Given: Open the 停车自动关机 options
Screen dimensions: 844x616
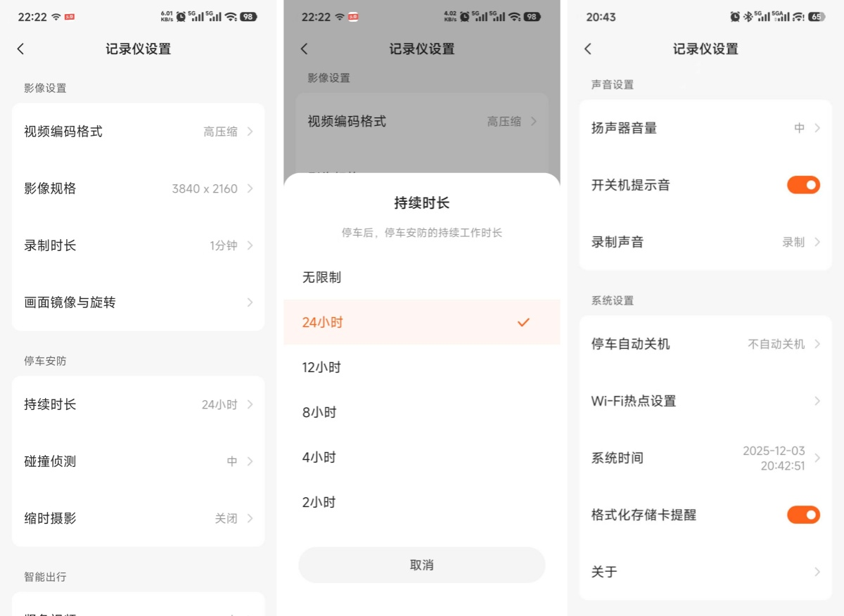Looking at the screenshot, I should [x=705, y=344].
